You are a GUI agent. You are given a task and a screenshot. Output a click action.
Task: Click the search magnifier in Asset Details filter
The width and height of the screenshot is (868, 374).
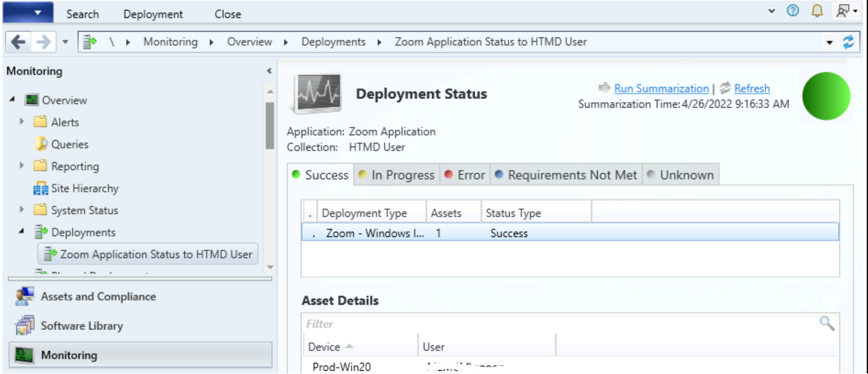point(826,323)
